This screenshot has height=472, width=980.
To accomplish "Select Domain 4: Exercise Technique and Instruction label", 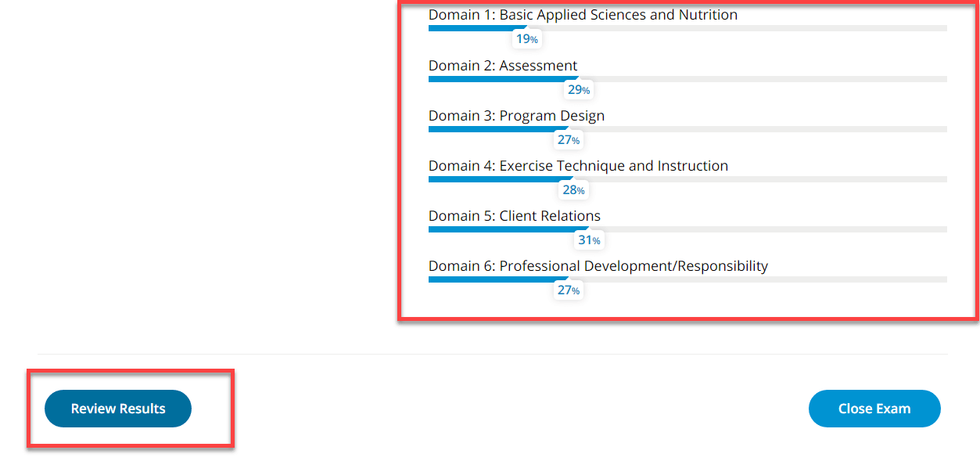I will [x=578, y=166].
